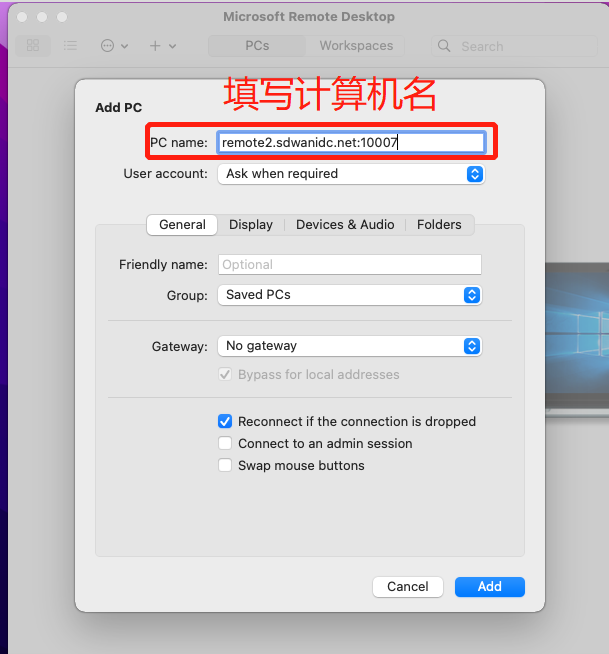Close the Microsoft Remote Desktop window
Image resolution: width=609 pixels, height=654 pixels.
pos(22,17)
